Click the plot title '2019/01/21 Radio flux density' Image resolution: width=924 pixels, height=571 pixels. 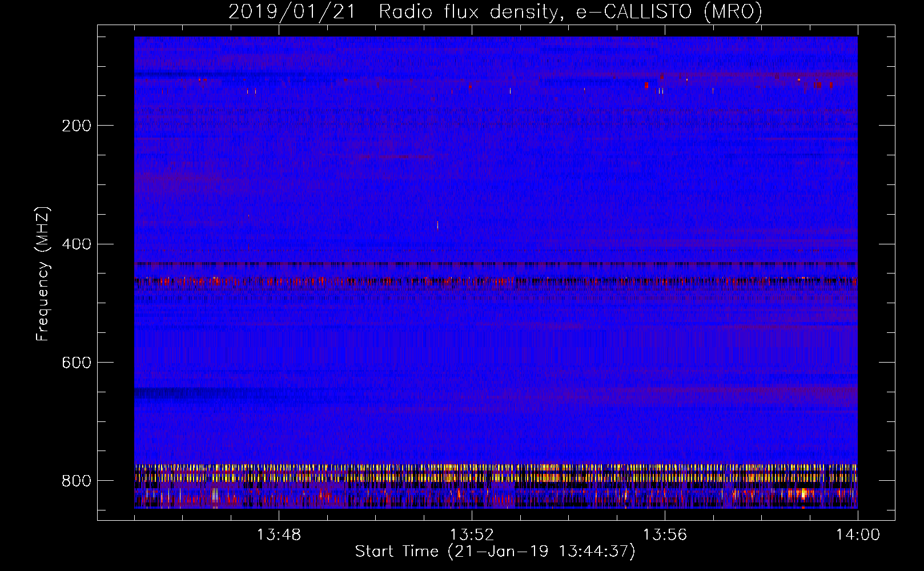(x=495, y=12)
